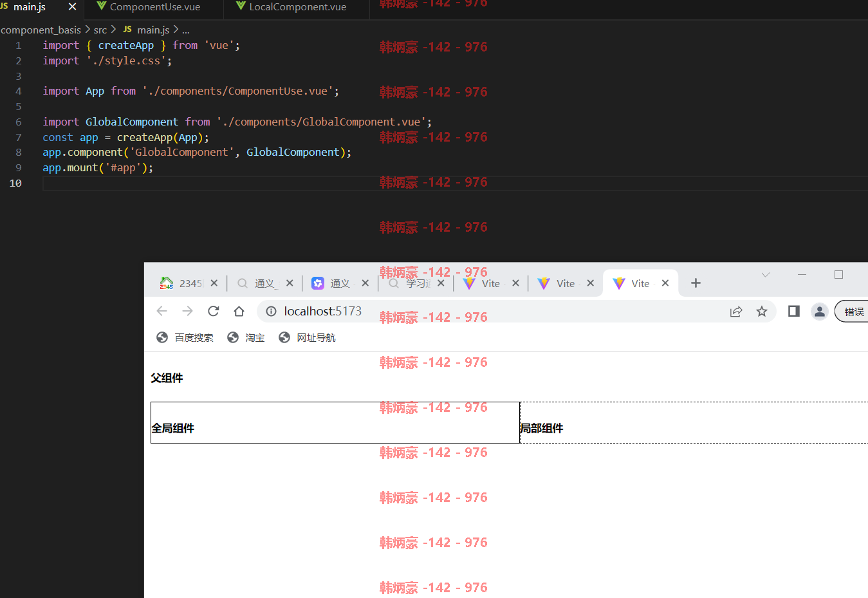Click the 父组件 heading on the page

tap(167, 378)
